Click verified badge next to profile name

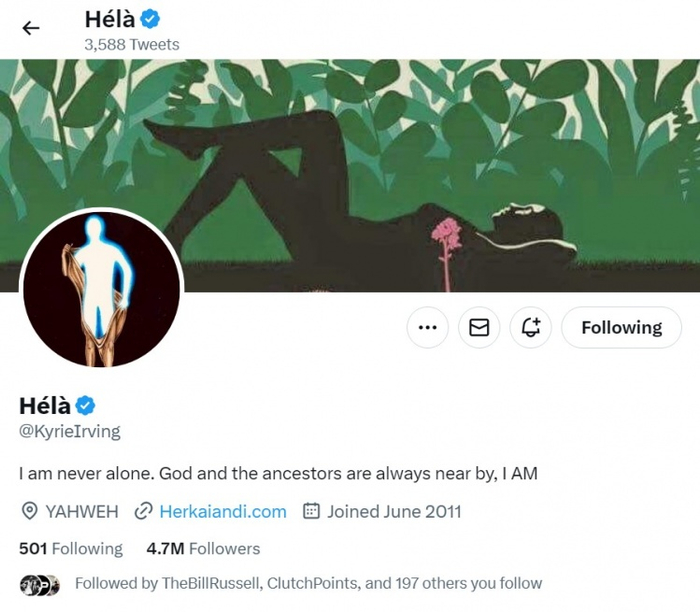87,405
